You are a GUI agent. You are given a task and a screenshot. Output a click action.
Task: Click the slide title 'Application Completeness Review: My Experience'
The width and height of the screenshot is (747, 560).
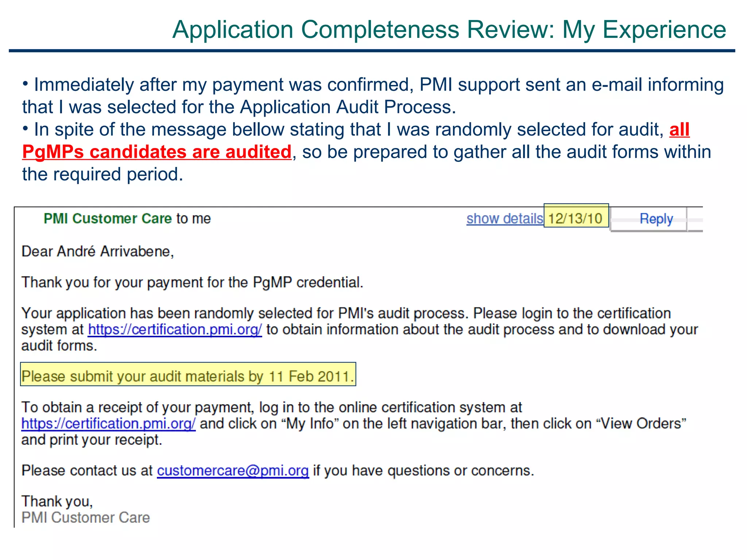point(449,30)
